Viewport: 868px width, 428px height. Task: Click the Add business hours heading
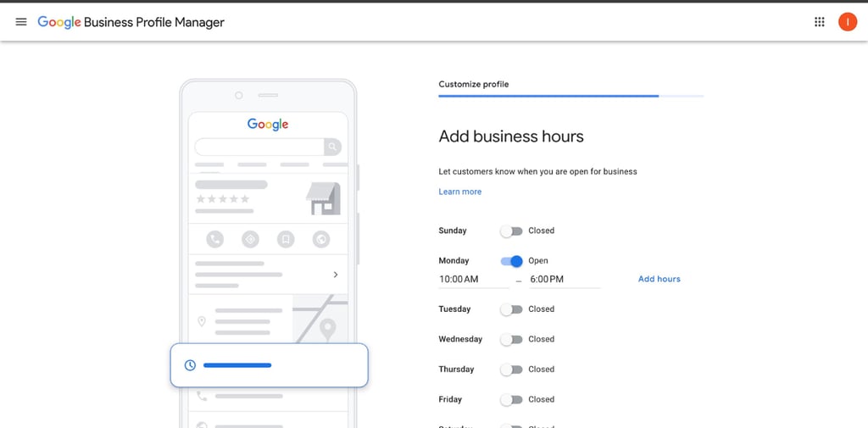511,136
